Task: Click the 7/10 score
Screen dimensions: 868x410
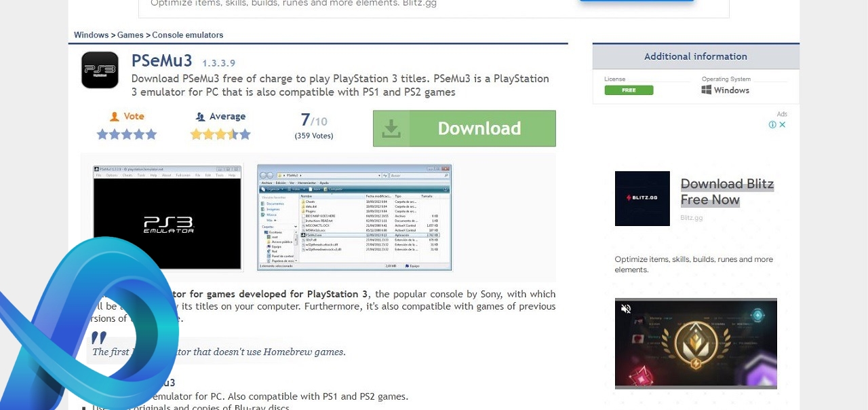Action: coord(314,120)
